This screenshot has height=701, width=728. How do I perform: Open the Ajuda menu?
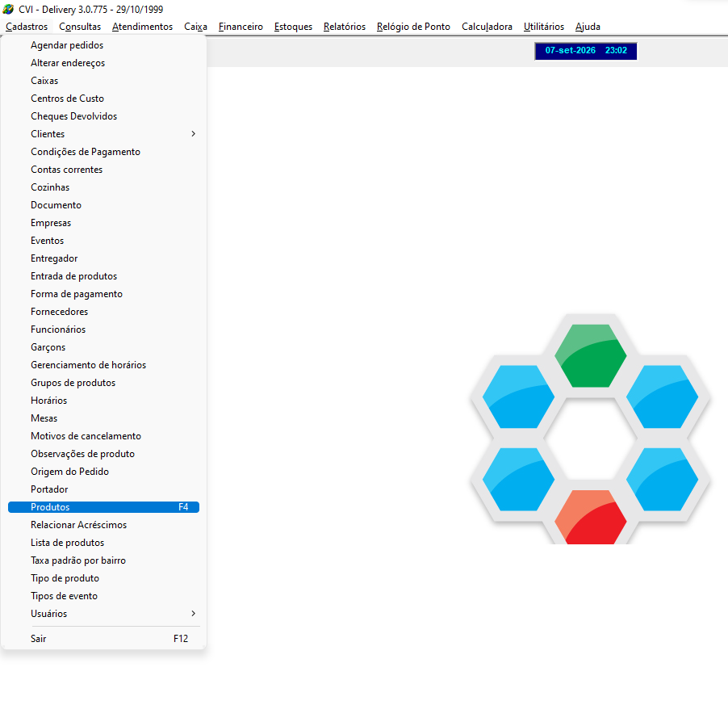[x=588, y=27]
